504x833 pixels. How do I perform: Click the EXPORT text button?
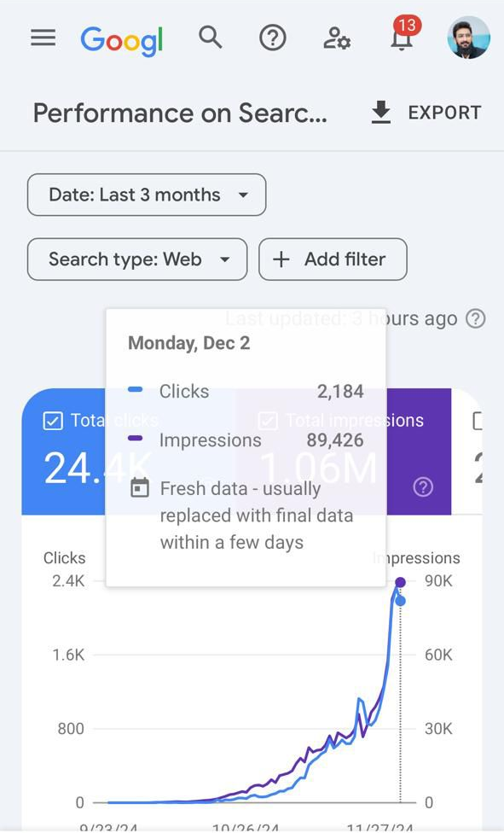click(444, 113)
